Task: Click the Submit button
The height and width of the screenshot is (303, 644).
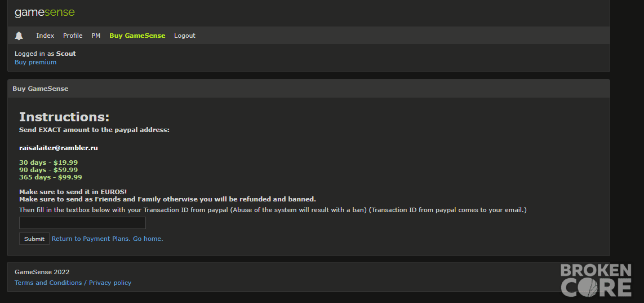Action: tap(34, 239)
